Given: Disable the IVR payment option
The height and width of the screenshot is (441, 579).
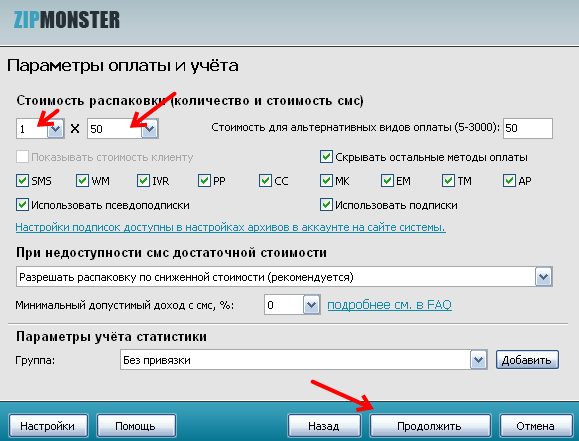Looking at the screenshot, I should point(143,181).
